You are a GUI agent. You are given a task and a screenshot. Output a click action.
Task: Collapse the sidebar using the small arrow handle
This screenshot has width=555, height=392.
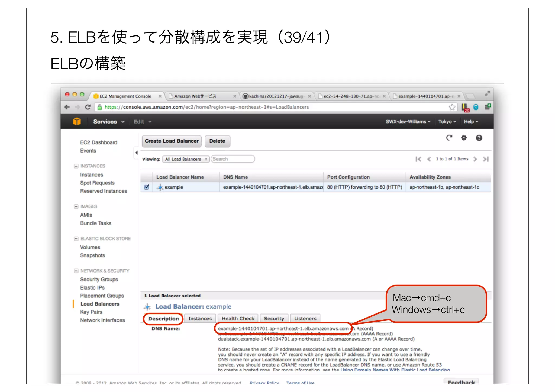[x=136, y=153]
